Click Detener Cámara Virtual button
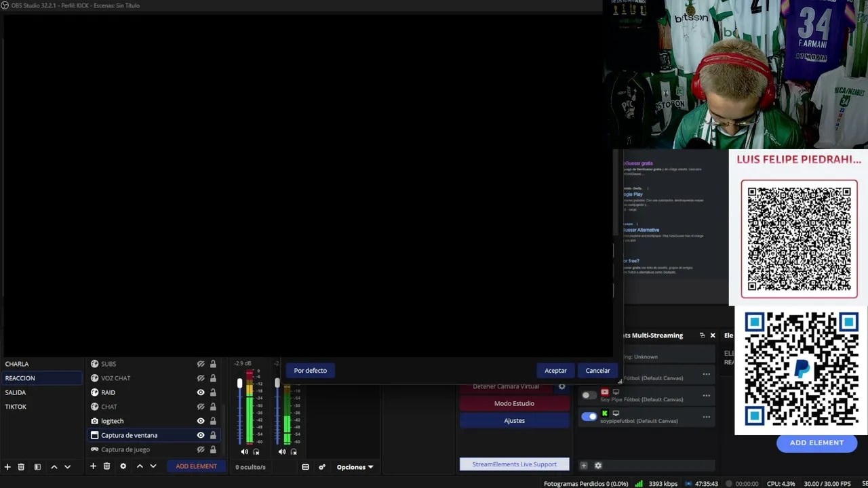Viewport: 868px width, 488px height. 506,387
